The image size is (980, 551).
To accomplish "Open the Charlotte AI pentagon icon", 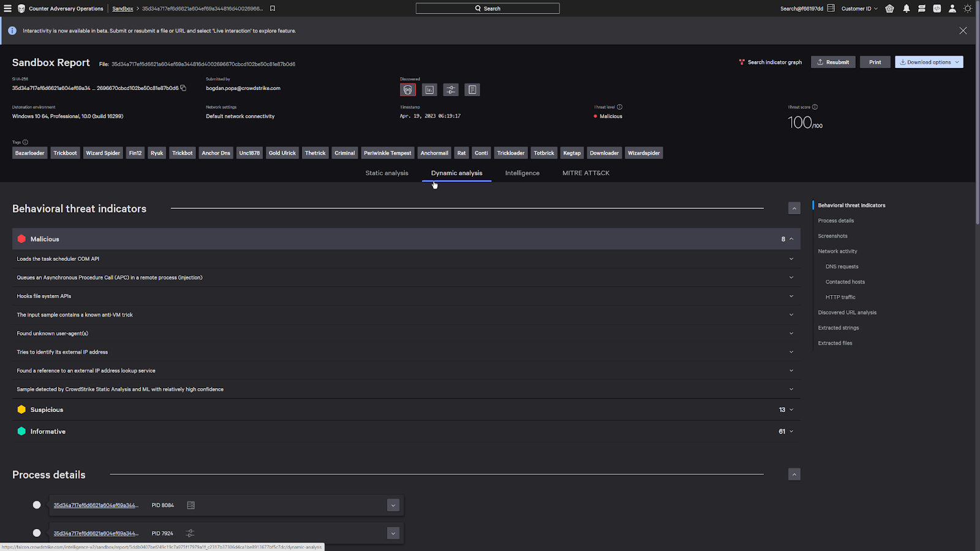I will pos(889,9).
